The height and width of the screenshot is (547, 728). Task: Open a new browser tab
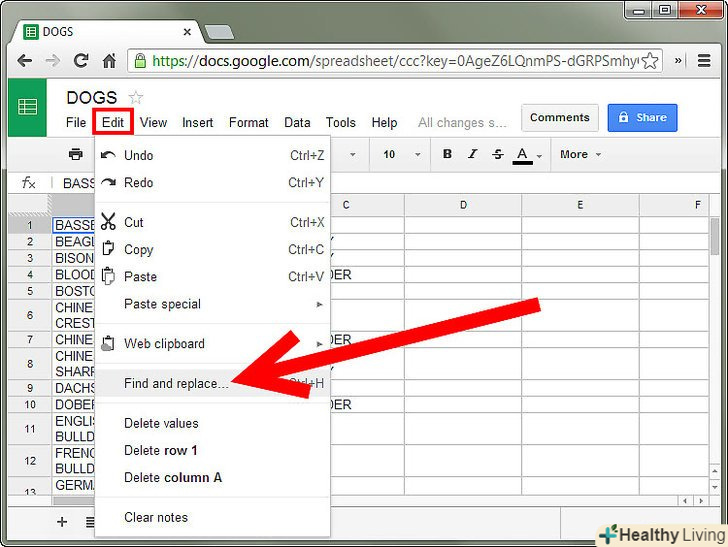219,32
